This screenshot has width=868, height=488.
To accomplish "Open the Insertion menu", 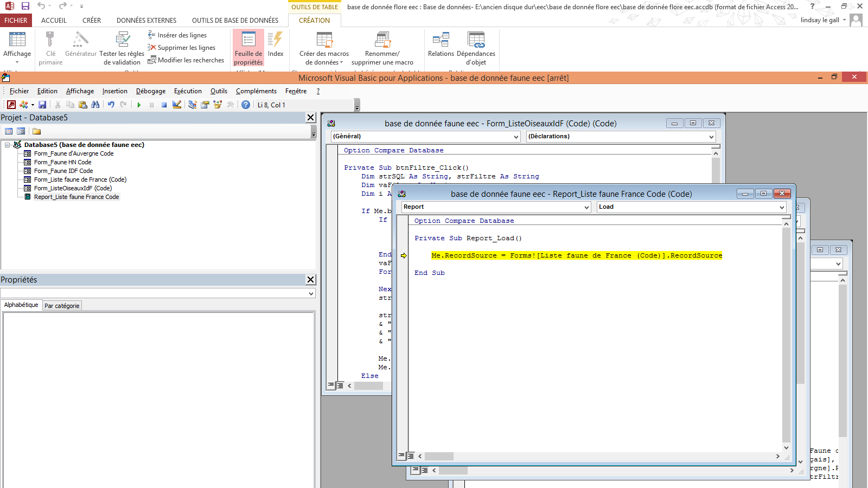I will point(115,91).
